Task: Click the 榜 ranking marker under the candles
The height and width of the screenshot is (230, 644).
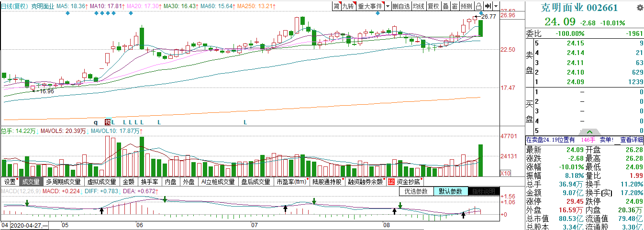Action: 108,122
